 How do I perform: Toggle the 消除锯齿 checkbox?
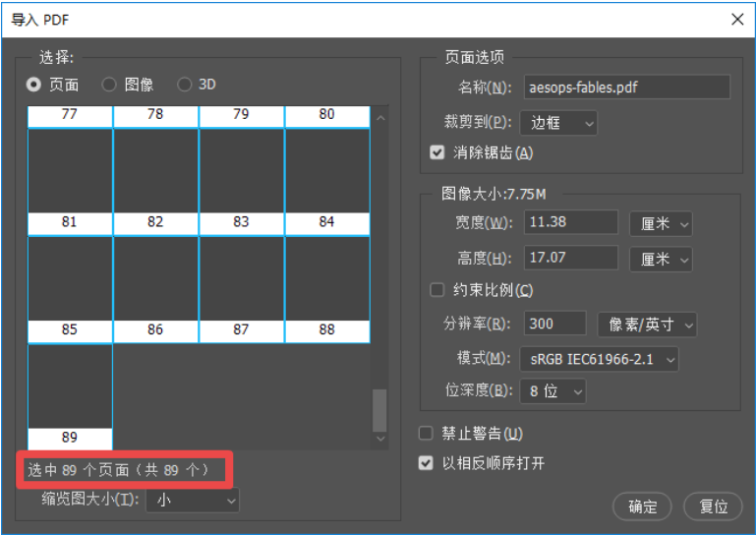point(436,152)
